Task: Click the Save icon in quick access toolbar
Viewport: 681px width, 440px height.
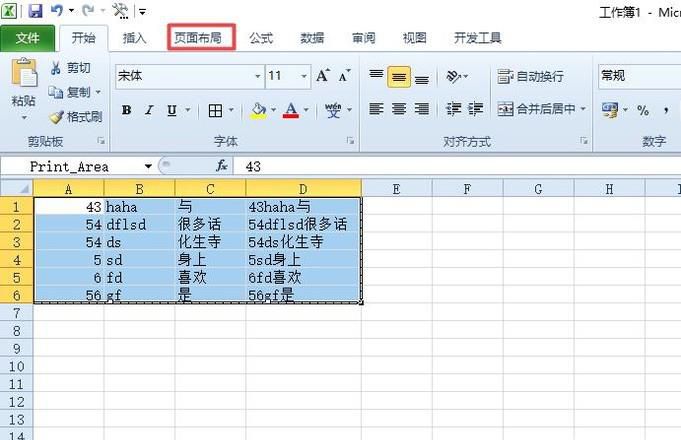Action: [x=35, y=10]
